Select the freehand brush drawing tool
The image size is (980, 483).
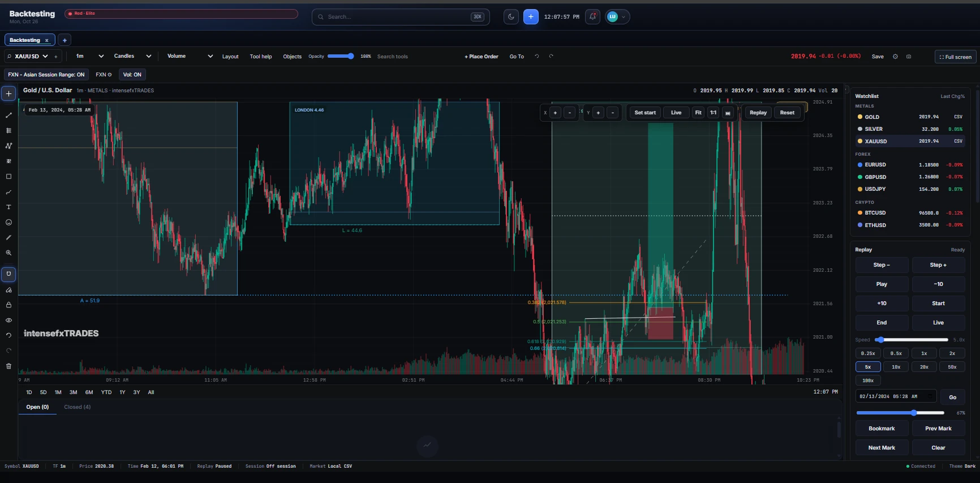point(8,192)
